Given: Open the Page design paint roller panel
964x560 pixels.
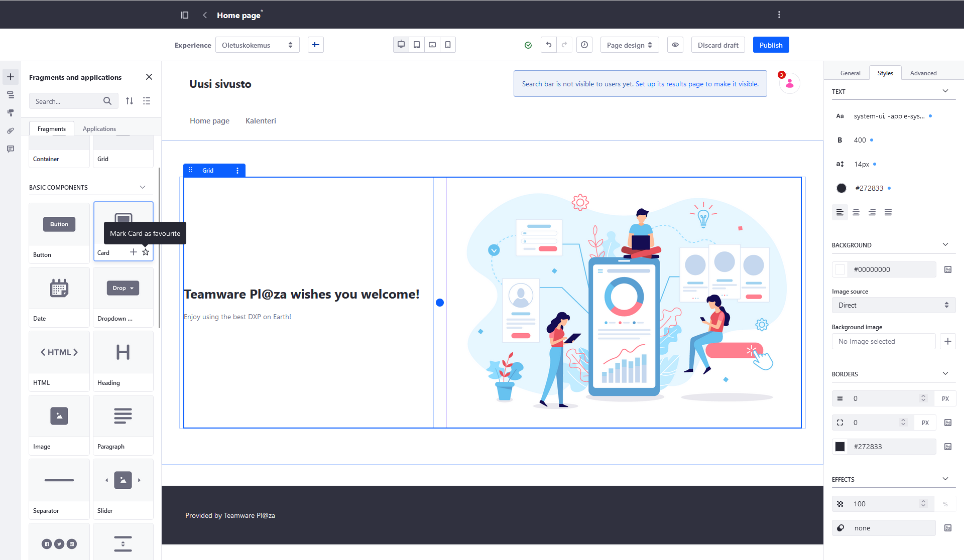Looking at the screenshot, I should tap(11, 113).
